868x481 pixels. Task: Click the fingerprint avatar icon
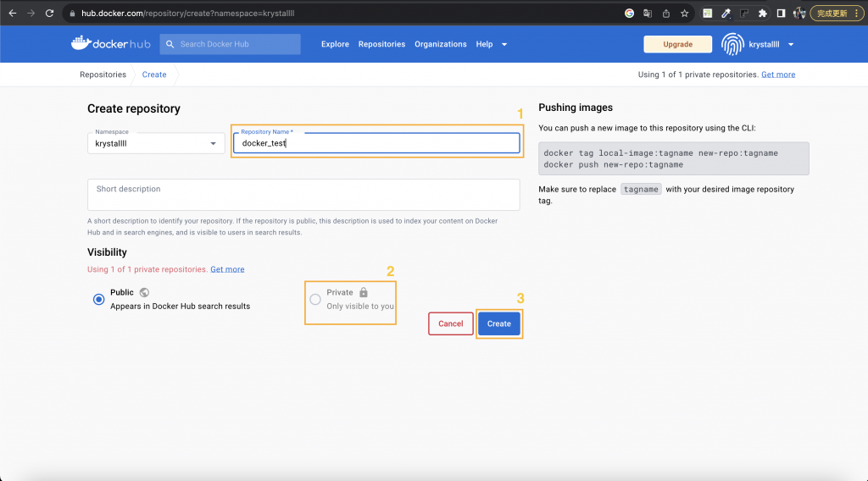click(x=732, y=44)
